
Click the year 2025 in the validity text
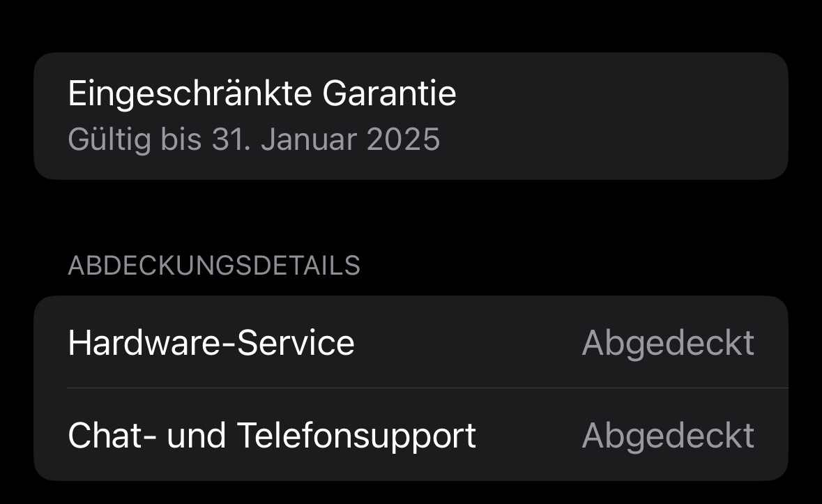coord(403,139)
